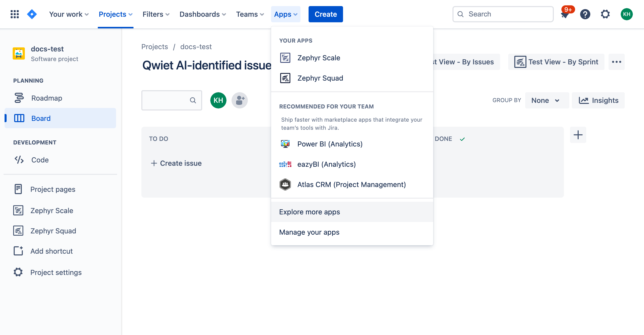Viewport: 644px width, 335px height.
Task: Click the Project pages icon
Action: coord(18,189)
